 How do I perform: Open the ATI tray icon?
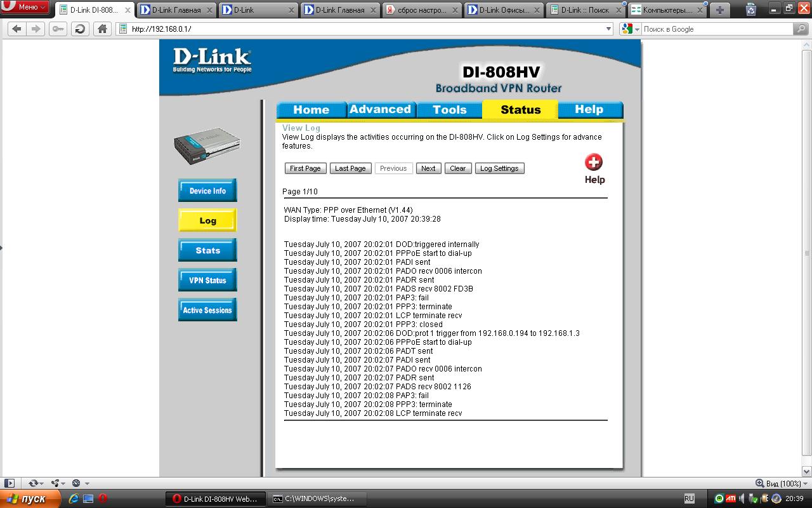730,498
